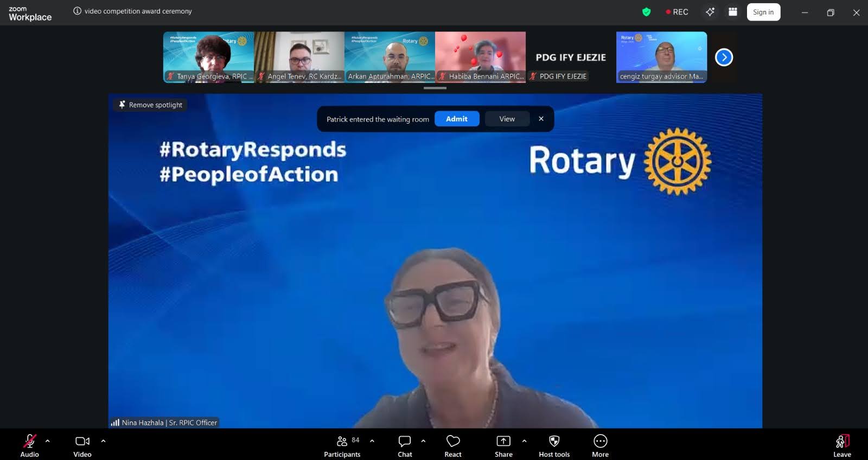Click the Sign in button
868x460 pixels.
(763, 12)
